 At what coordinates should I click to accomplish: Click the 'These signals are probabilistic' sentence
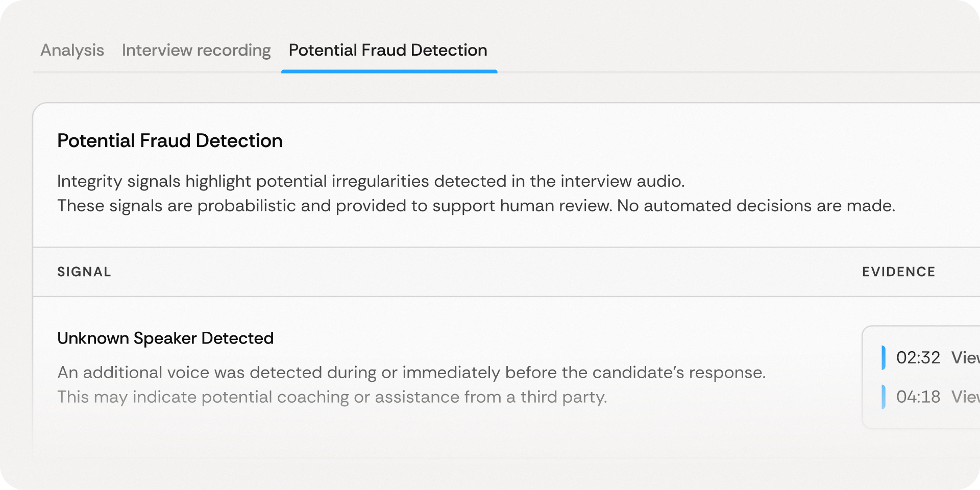334,206
